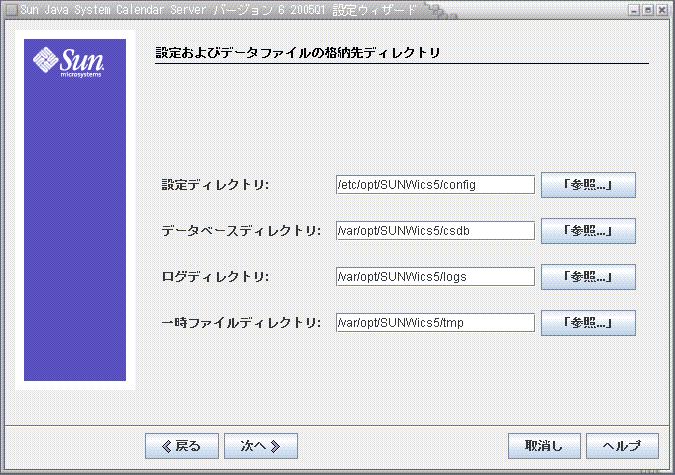Viewport: 675px width, 475px height.
Task: Click the Sun Microsystems logo
Action: [69, 63]
